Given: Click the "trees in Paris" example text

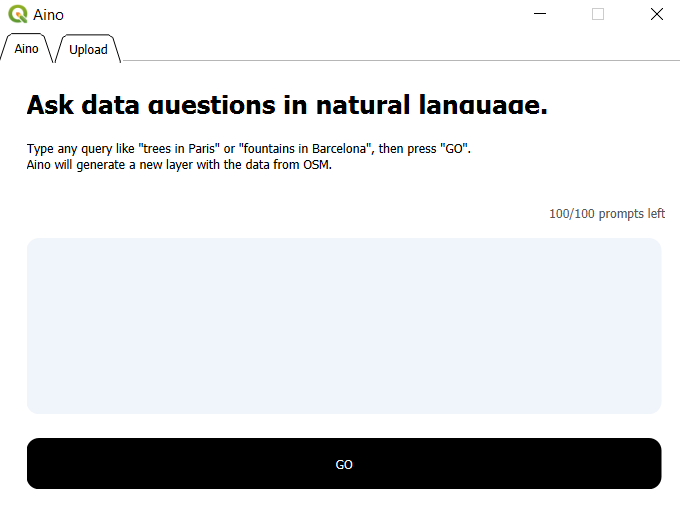Looking at the screenshot, I should pyautogui.click(x=174, y=149).
